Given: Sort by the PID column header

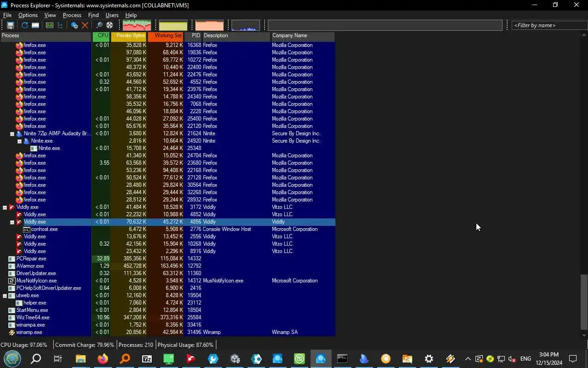Looking at the screenshot, I should point(193,36).
